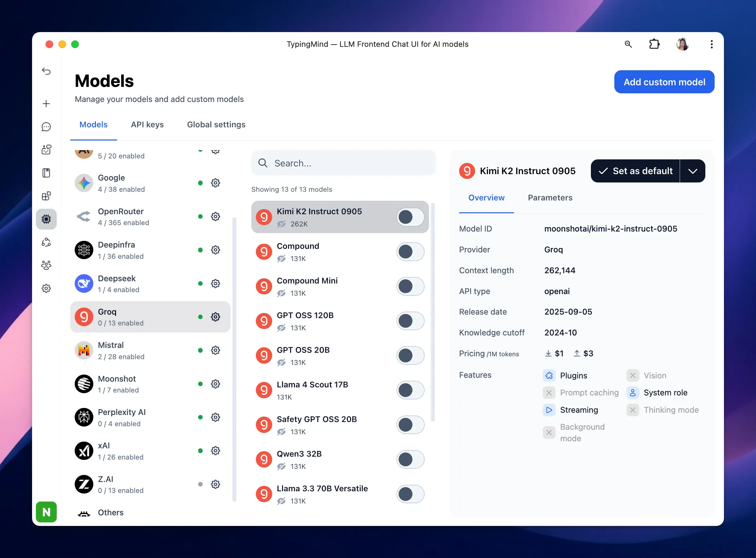Open the plugins blocks icon in sidebar
This screenshot has height=558, width=756.
(x=46, y=196)
